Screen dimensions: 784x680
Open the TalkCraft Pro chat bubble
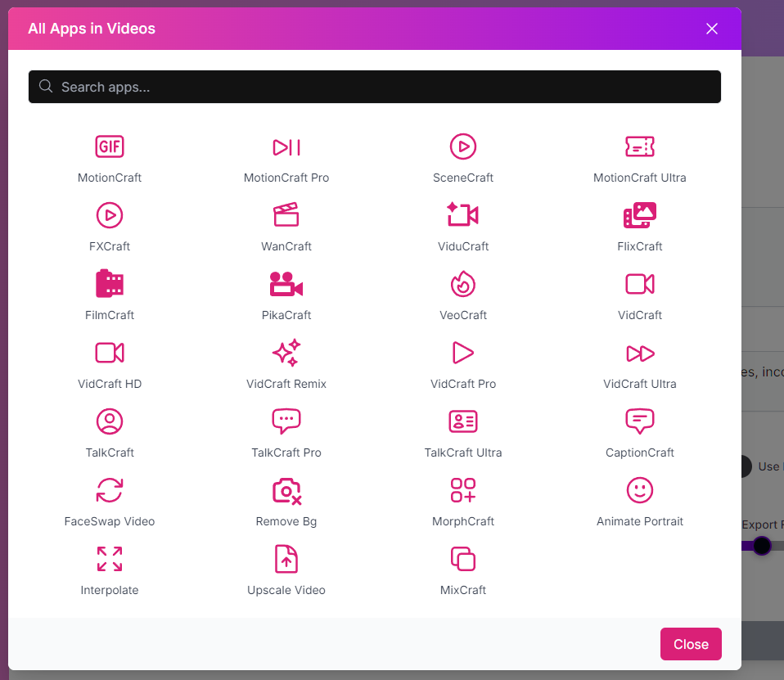[x=286, y=421]
